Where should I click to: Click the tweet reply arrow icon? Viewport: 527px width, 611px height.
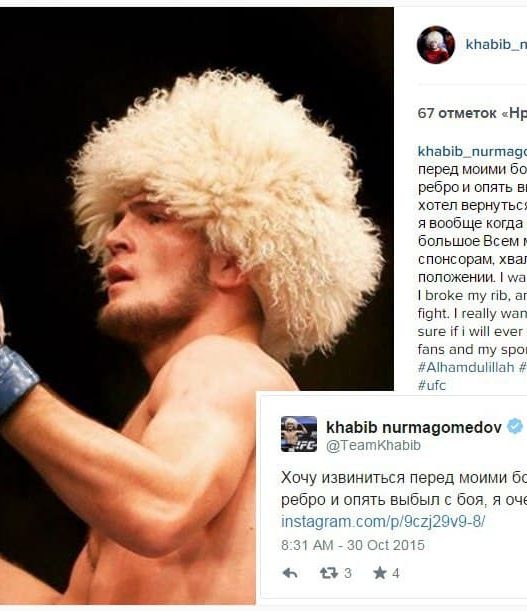coord(290,573)
